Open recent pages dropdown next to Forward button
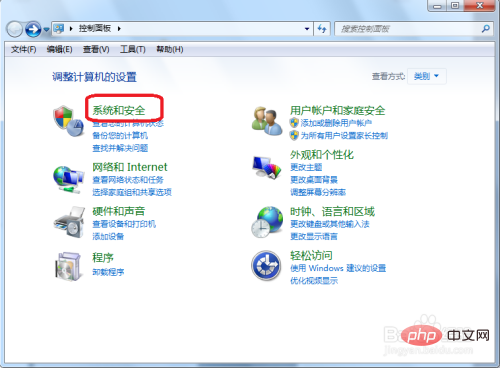Viewport: 500px width, 368px height. pyautogui.click(x=46, y=30)
